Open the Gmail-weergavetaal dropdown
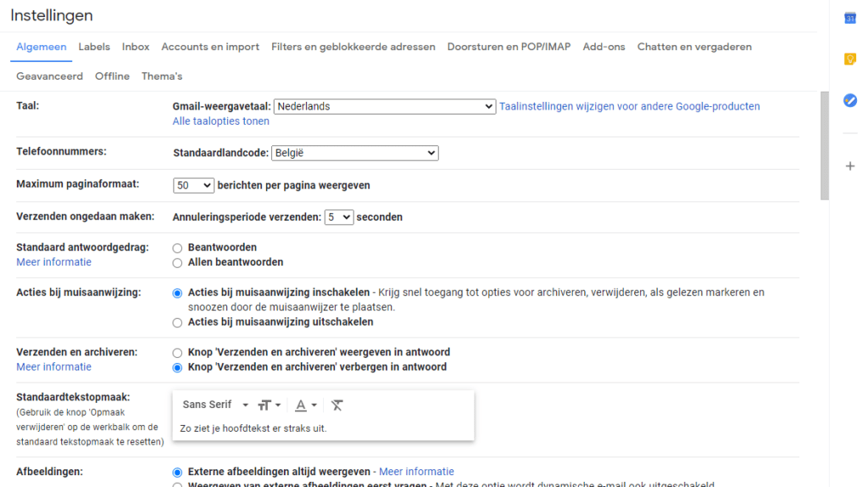Screen dimensions: 868x487 point(385,106)
